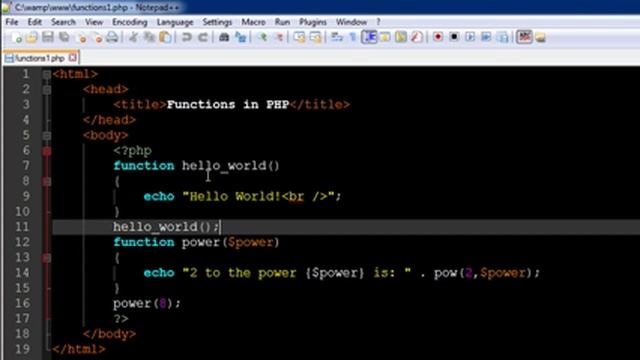Open the Plugins menu
The height and width of the screenshot is (360, 640).
tap(313, 22)
